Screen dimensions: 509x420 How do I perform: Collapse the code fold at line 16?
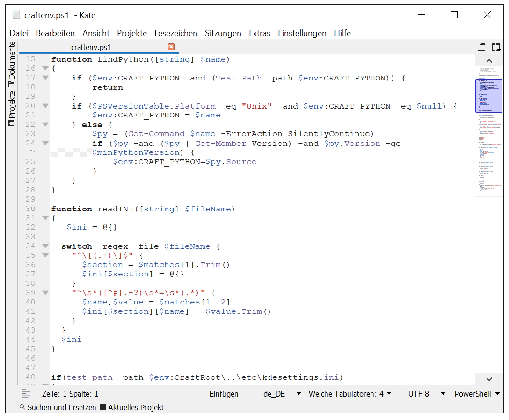tap(45, 68)
